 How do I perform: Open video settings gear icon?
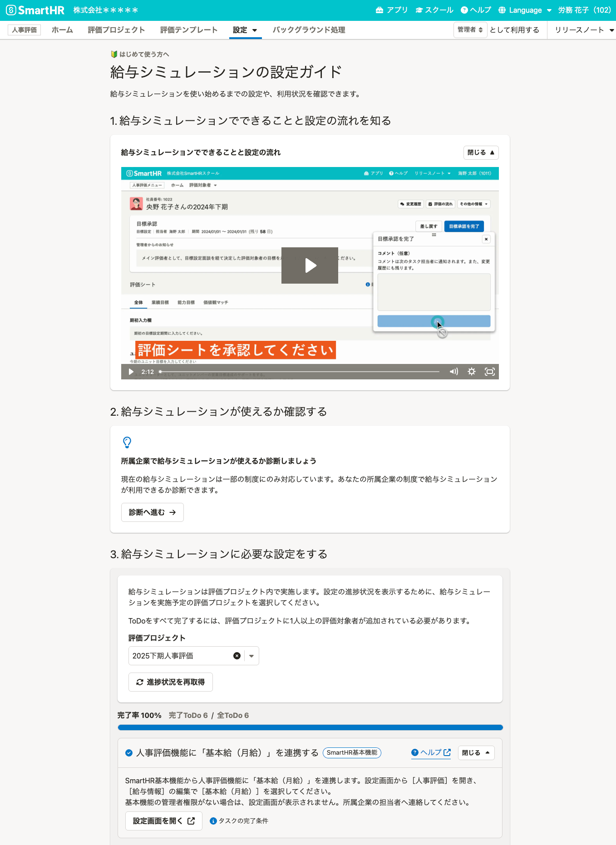tap(472, 372)
